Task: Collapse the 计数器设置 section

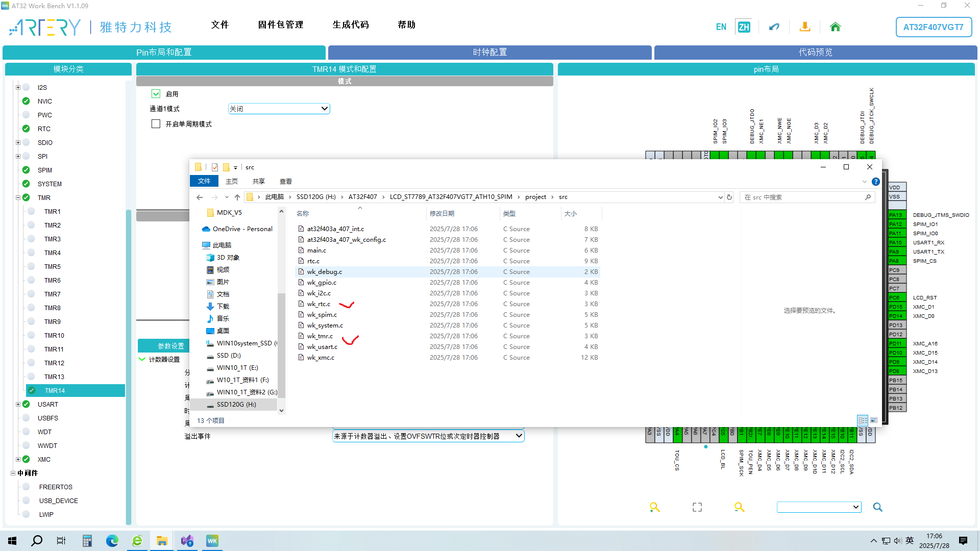Action: click(142, 359)
